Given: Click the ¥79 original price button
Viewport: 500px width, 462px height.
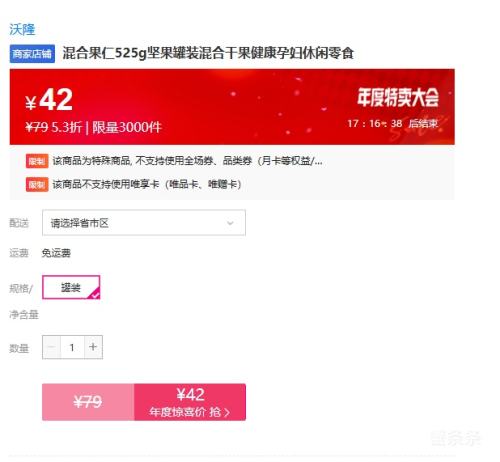Looking at the screenshot, I should (88, 402).
